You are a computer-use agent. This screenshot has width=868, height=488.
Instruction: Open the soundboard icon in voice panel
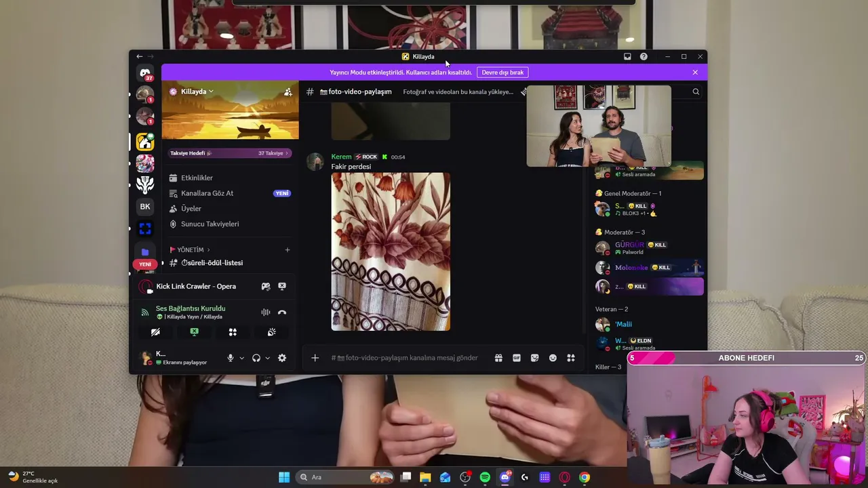pyautogui.click(x=271, y=332)
